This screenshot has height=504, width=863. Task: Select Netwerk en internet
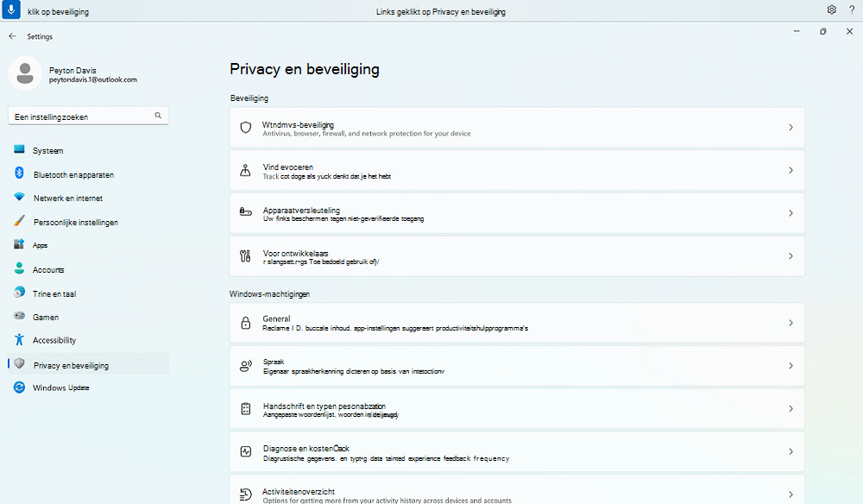click(88, 198)
